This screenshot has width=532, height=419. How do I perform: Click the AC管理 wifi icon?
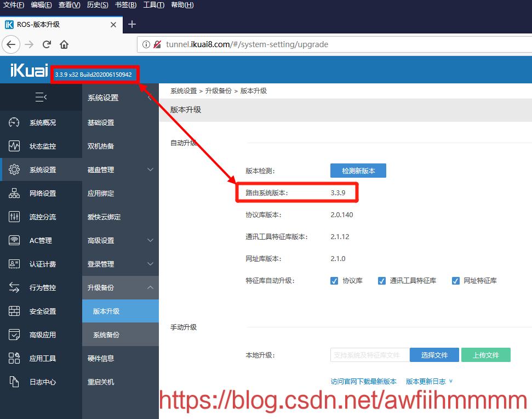pyautogui.click(x=14, y=240)
